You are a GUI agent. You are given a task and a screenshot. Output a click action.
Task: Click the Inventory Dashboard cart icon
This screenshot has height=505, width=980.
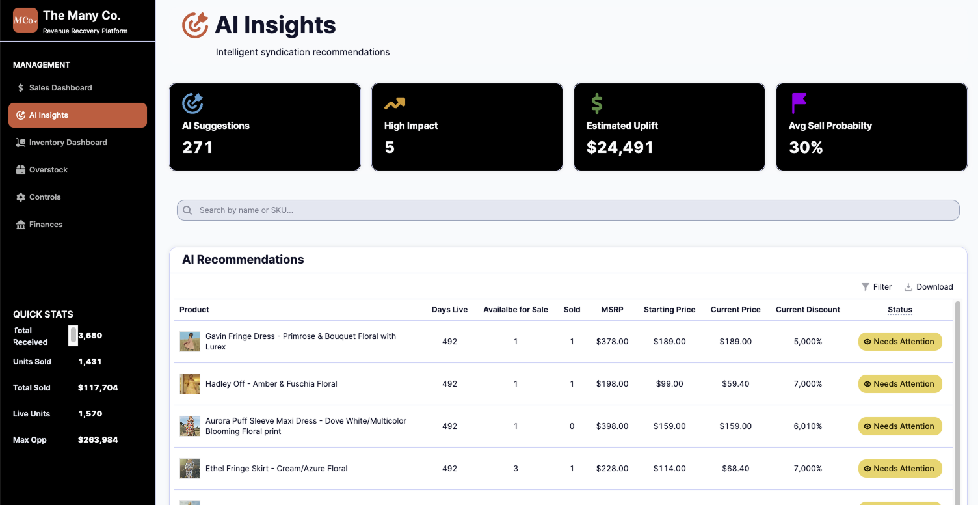(21, 143)
